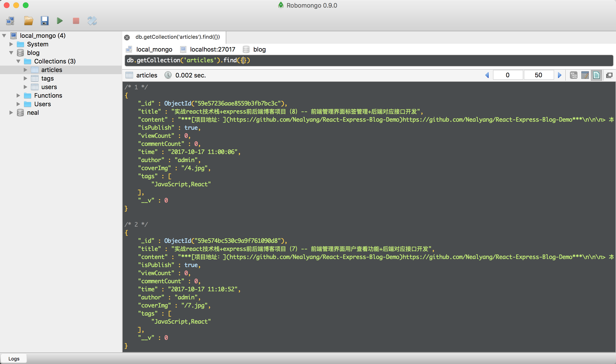Screen dimensions: 616x364
Task: Expand the System folder
Action: click(x=11, y=44)
